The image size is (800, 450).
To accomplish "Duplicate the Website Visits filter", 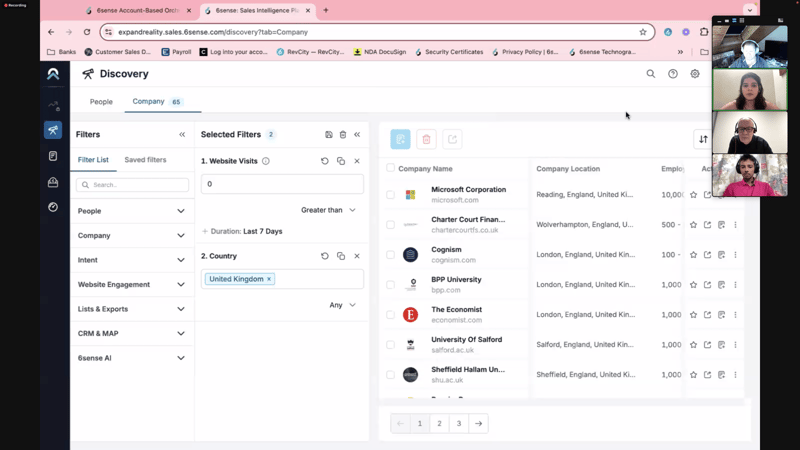I will tap(341, 161).
